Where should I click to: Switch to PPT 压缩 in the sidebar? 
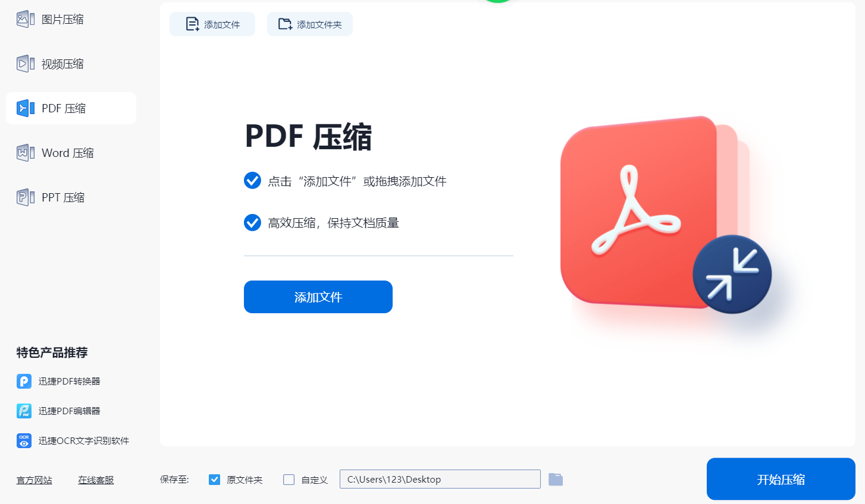pos(71,197)
